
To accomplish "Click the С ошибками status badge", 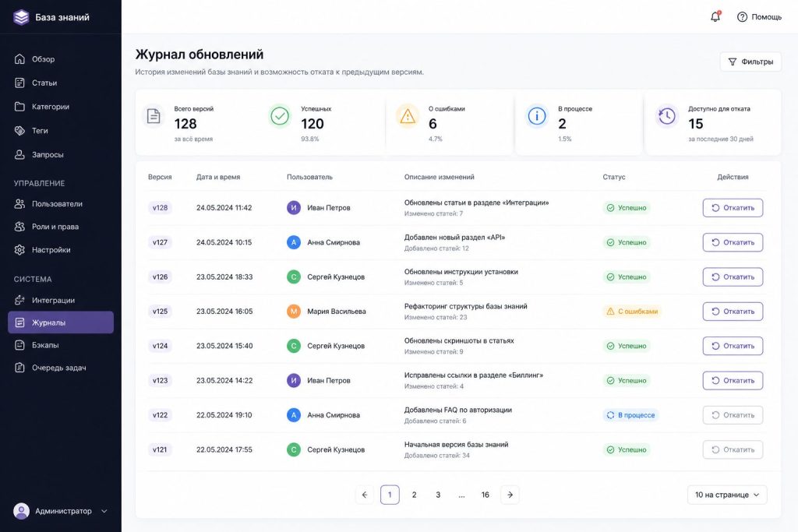I will [631, 312].
